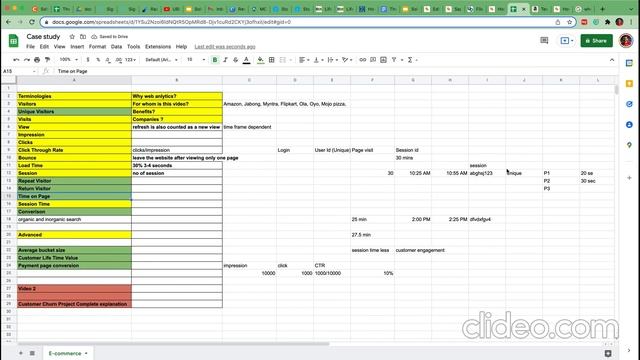Click the Share button
Screen dimensions: 640x360
[x=596, y=41]
